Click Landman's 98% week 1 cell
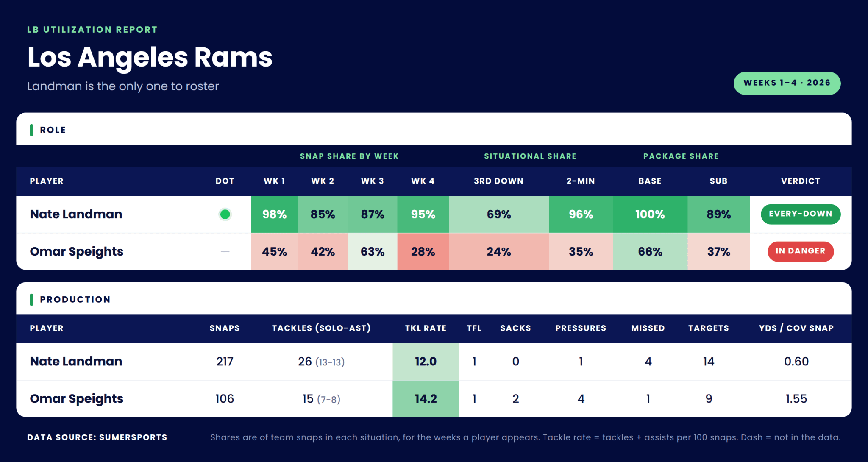The image size is (868, 462). click(274, 214)
